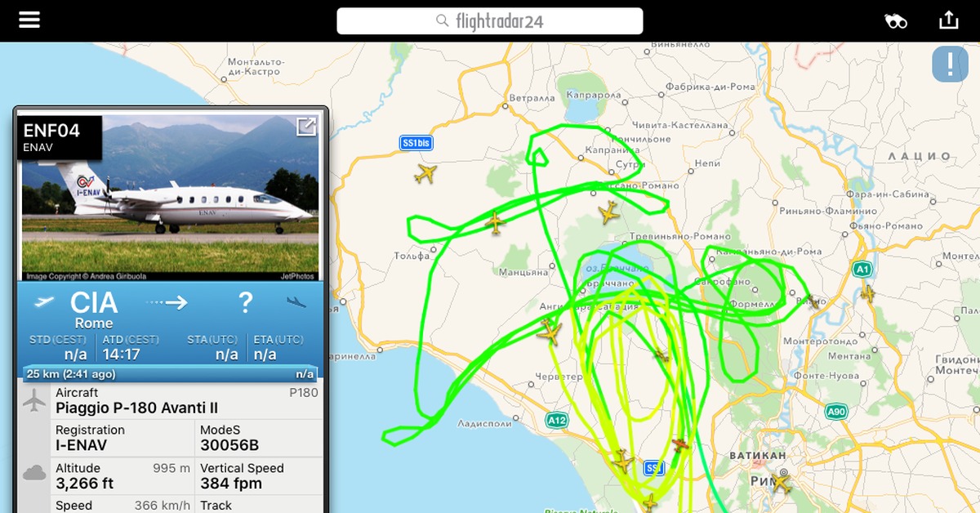Click the yellow plane near SS1bis marker

tap(425, 173)
